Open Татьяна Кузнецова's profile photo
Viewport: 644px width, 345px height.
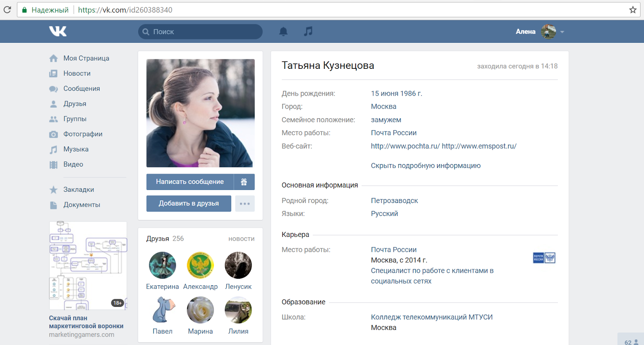[201, 113]
